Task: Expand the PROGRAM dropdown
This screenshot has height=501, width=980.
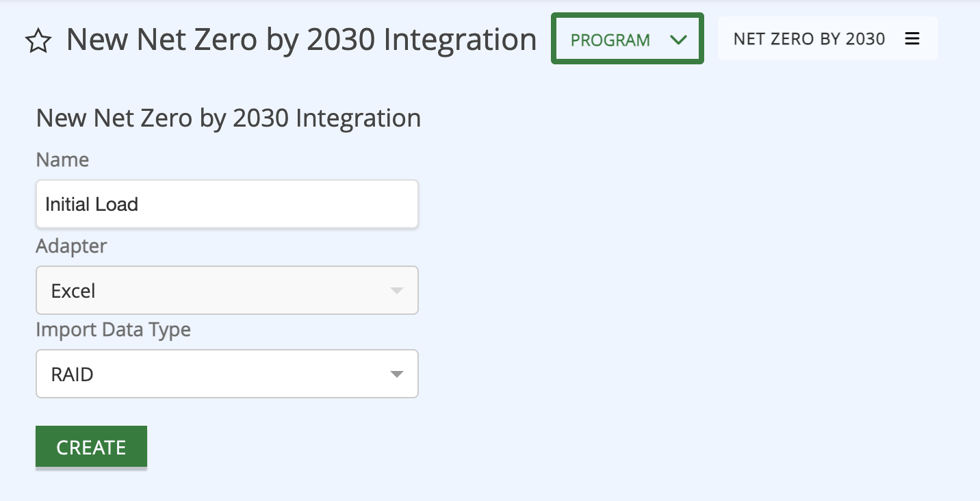Action: click(628, 39)
